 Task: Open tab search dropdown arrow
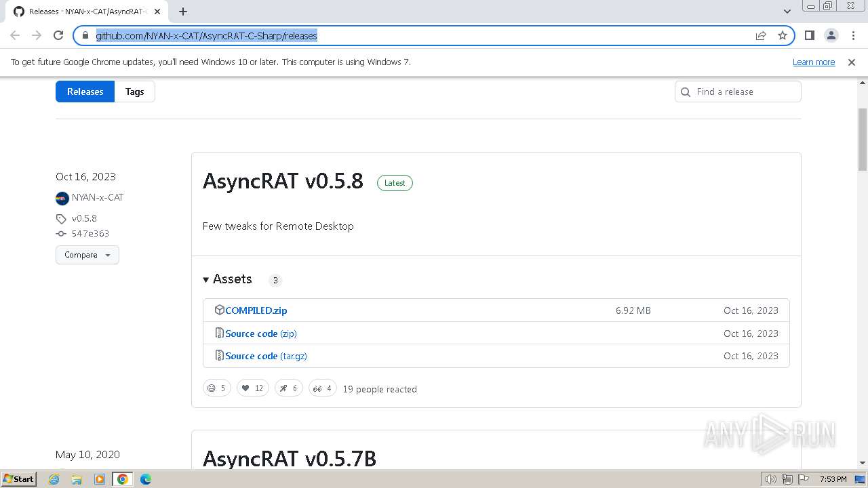[x=787, y=12]
